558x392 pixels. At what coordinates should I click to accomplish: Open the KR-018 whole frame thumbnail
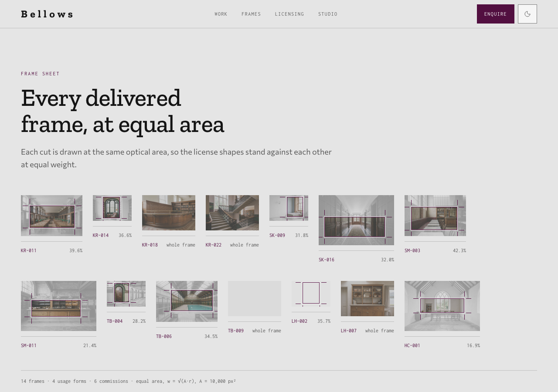click(x=169, y=213)
